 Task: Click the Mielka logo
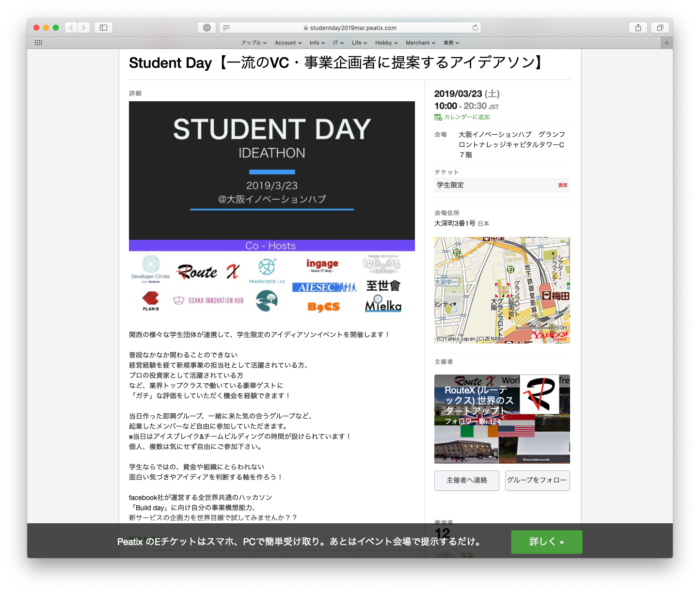[383, 304]
